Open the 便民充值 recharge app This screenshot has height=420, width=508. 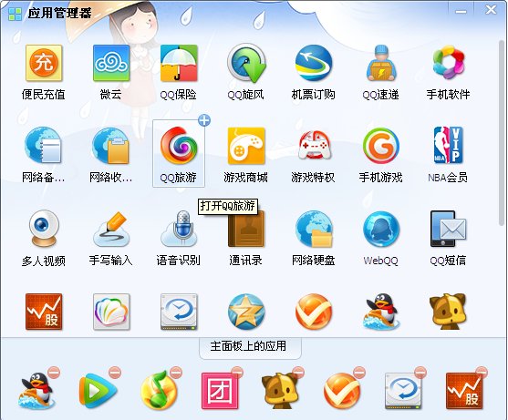(x=44, y=63)
